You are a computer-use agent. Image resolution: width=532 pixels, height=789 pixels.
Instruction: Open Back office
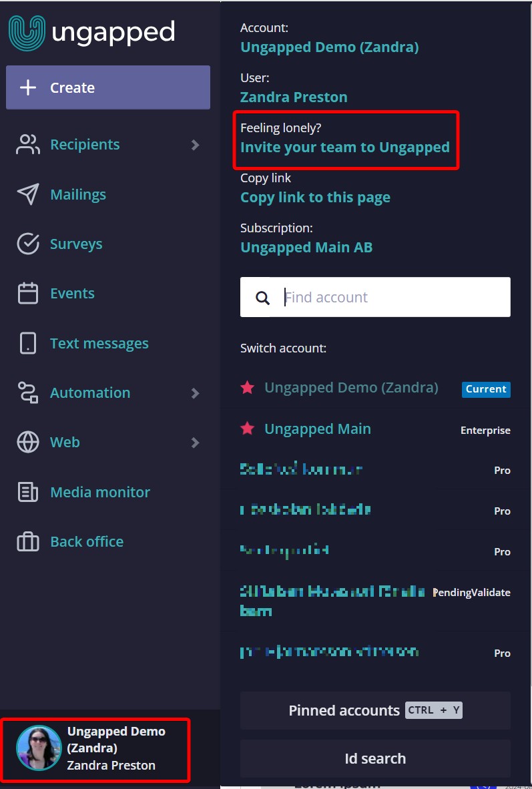pos(87,541)
